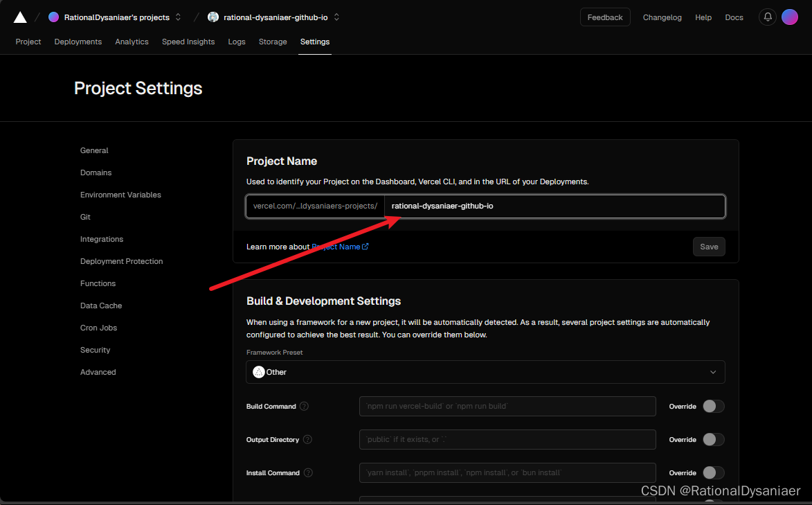
Task: Click the Save button for Project Name
Action: pos(709,247)
